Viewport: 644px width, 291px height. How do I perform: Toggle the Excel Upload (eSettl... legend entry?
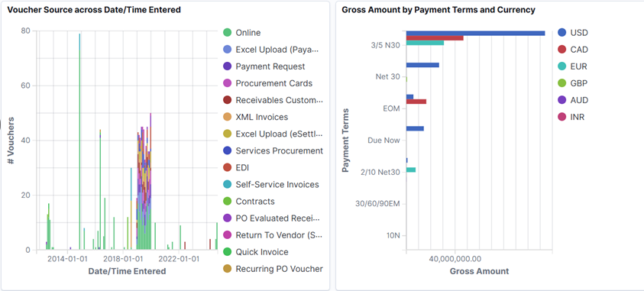click(x=273, y=134)
